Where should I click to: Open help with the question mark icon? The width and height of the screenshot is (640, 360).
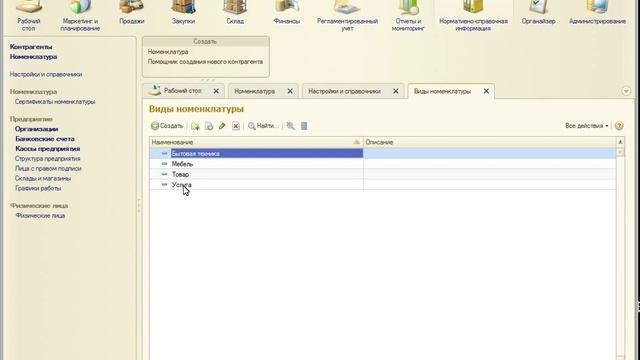(619, 126)
